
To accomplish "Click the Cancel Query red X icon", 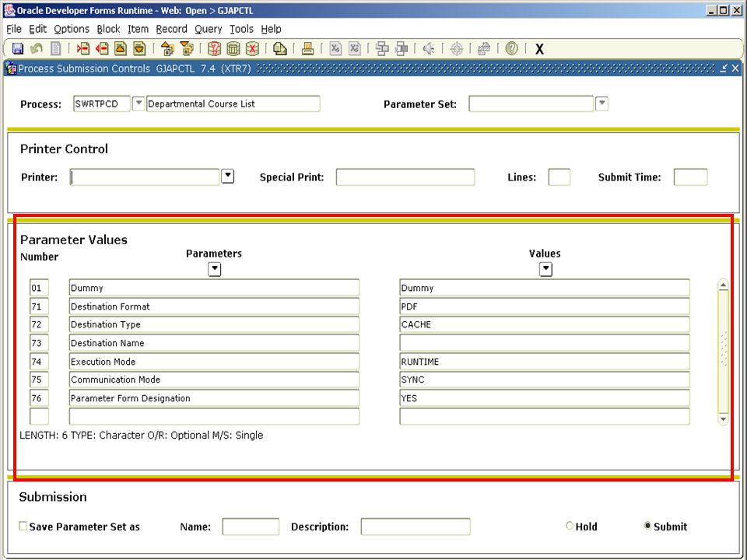I will (x=252, y=48).
